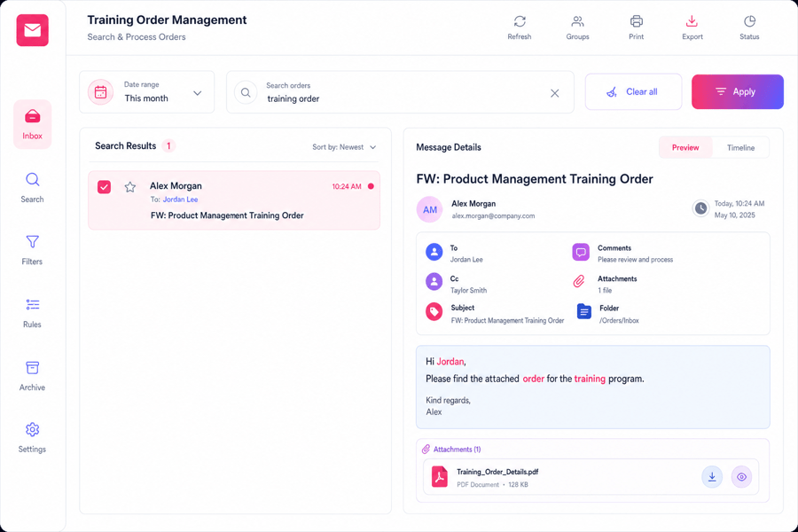The image size is (798, 532).
Task: Click the Refresh toolbar icon
Action: point(519,21)
